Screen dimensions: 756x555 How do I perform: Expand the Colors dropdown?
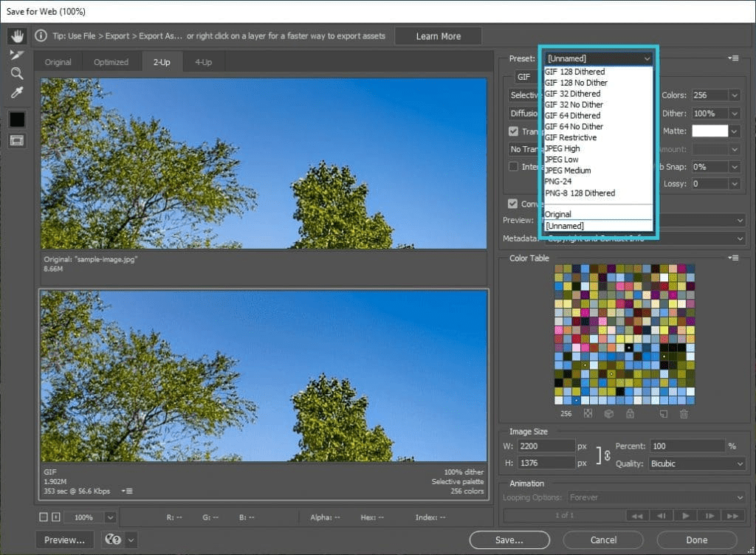coord(735,95)
